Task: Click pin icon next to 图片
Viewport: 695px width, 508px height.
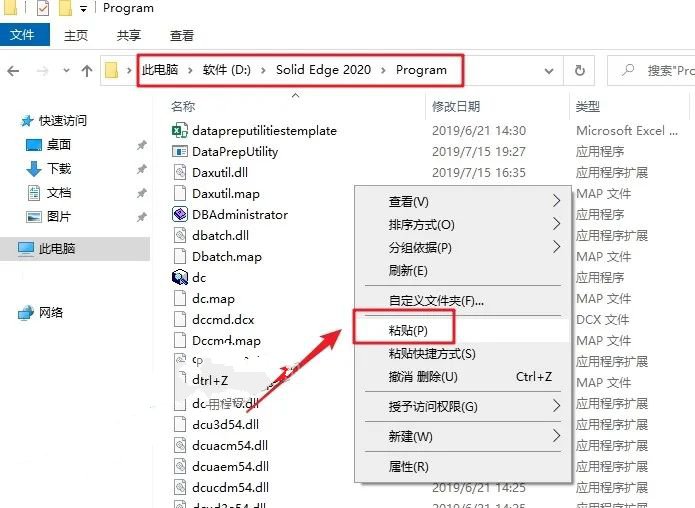Action: pos(141,217)
